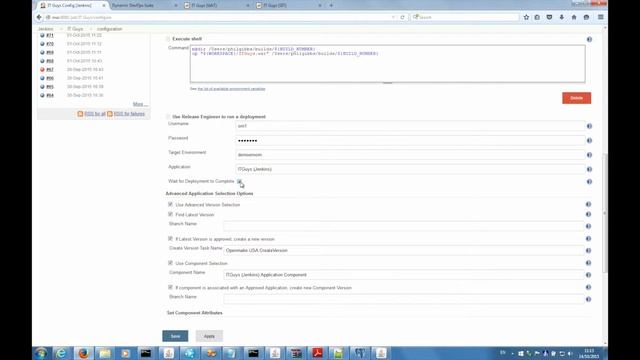Launch Internet Explorer from the taskbar

click(x=61, y=353)
